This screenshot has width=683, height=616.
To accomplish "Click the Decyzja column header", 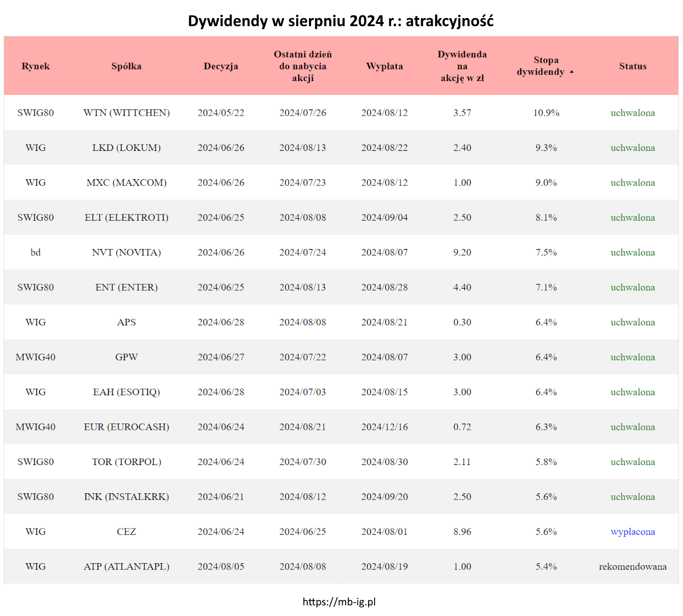I will click(x=221, y=66).
